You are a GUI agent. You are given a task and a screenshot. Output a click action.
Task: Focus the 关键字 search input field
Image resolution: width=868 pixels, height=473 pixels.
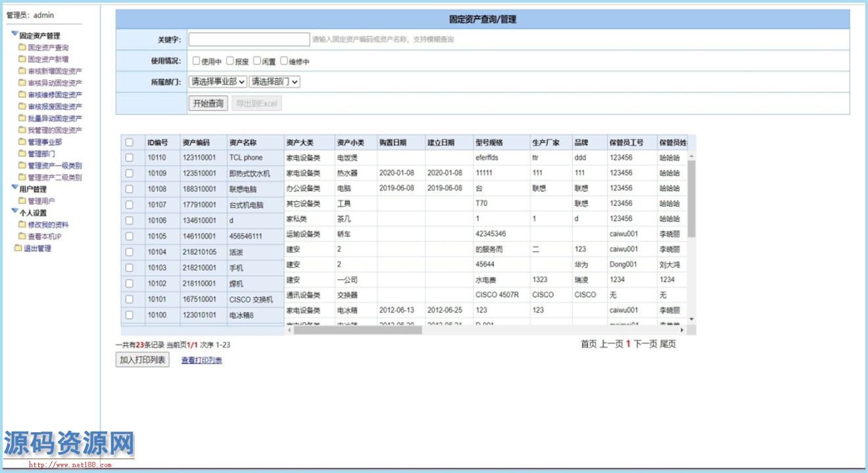pos(249,39)
